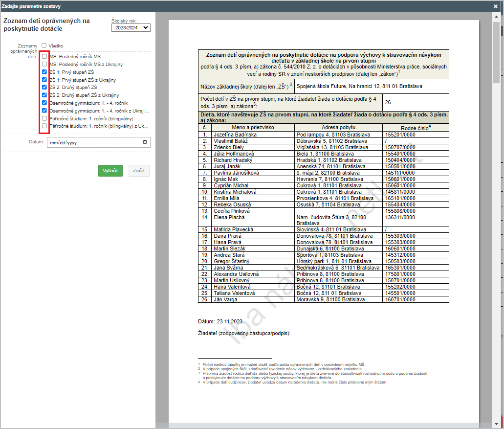Click the Rodné číslo column header

416,128
